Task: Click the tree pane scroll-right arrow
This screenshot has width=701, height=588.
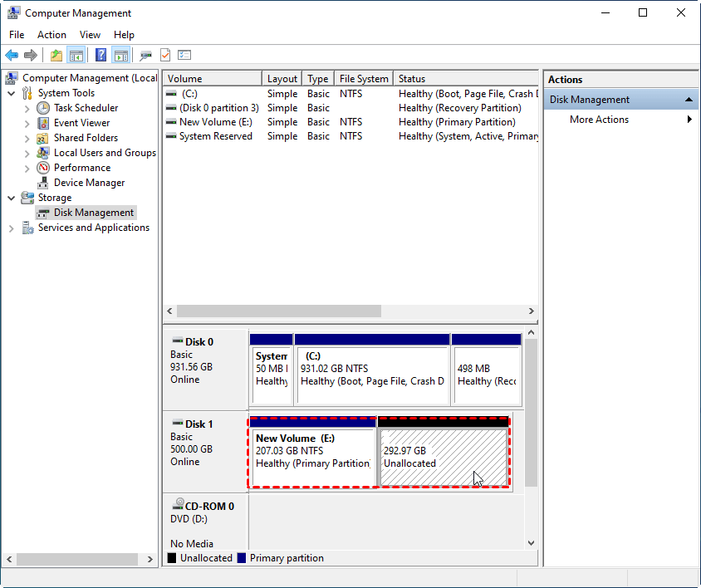Action: click(x=150, y=560)
